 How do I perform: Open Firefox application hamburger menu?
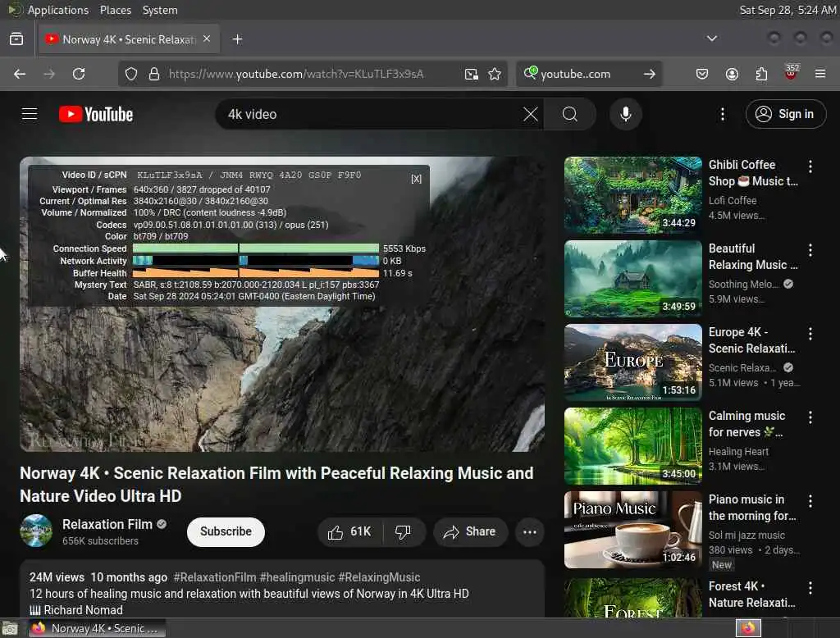pyautogui.click(x=820, y=74)
